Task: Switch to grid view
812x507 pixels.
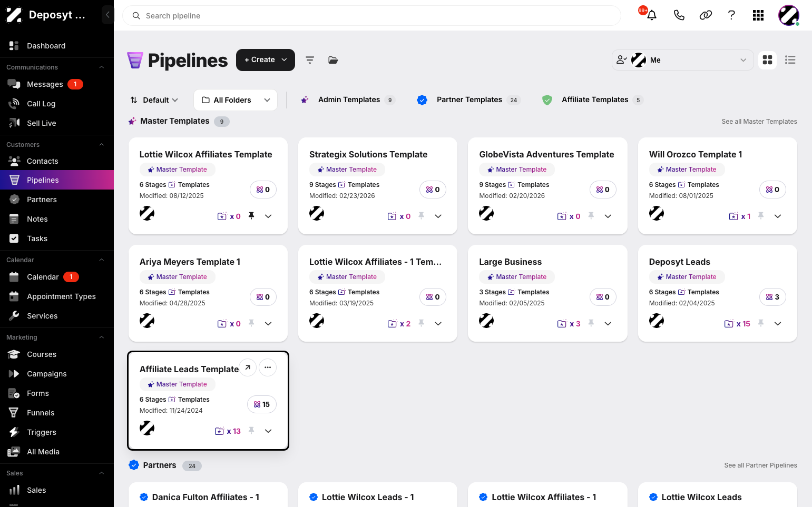Action: 768,60
